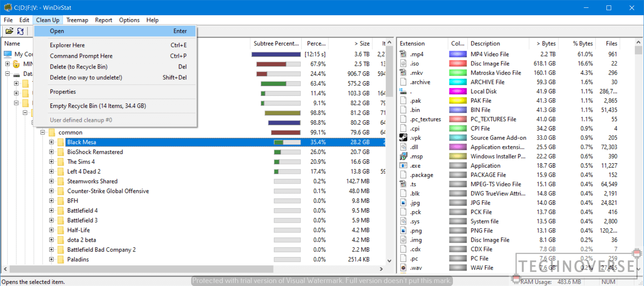Screen dimensions: 644x286
Task: Click the tree list scroll-down arrow
Action: (x=389, y=261)
